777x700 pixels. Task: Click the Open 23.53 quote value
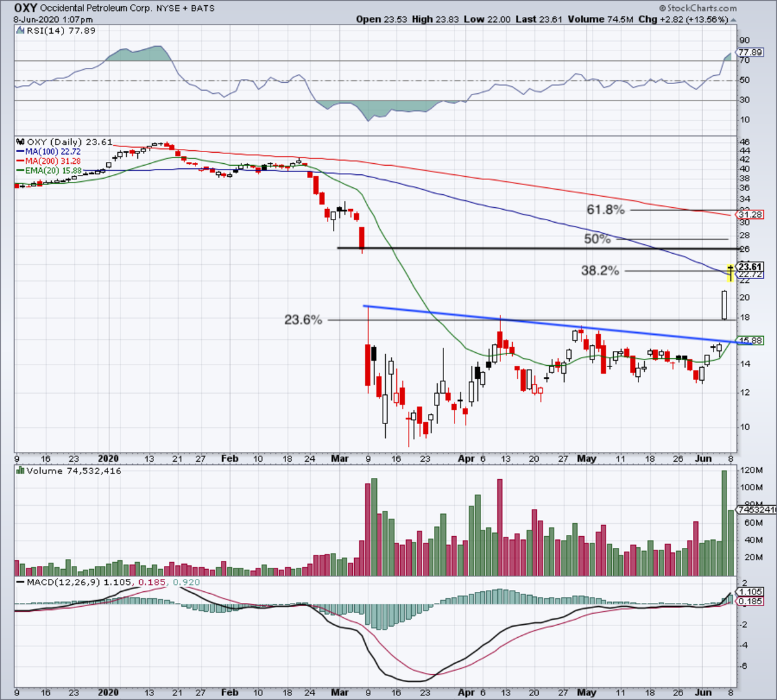coord(381,19)
